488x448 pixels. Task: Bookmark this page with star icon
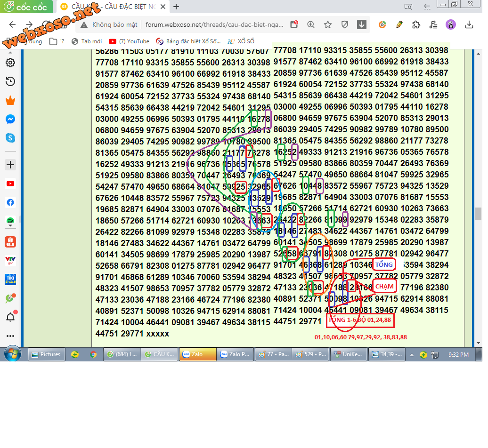[x=328, y=24]
